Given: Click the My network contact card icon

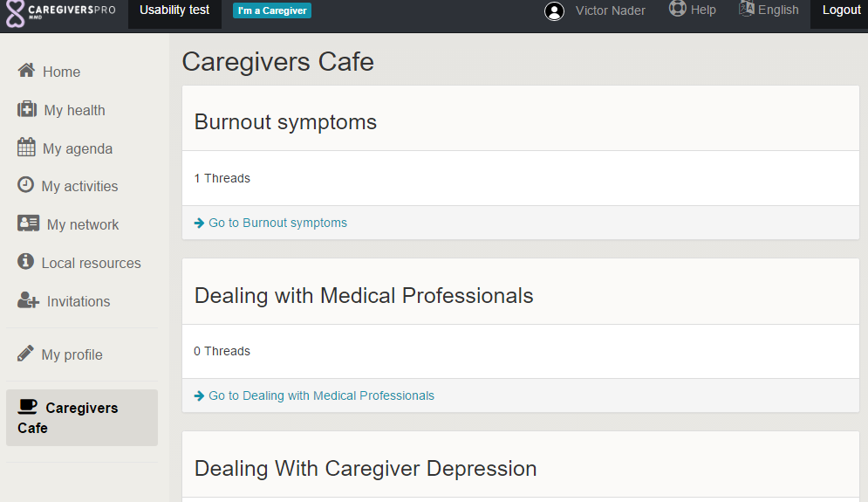Looking at the screenshot, I should click(28, 223).
